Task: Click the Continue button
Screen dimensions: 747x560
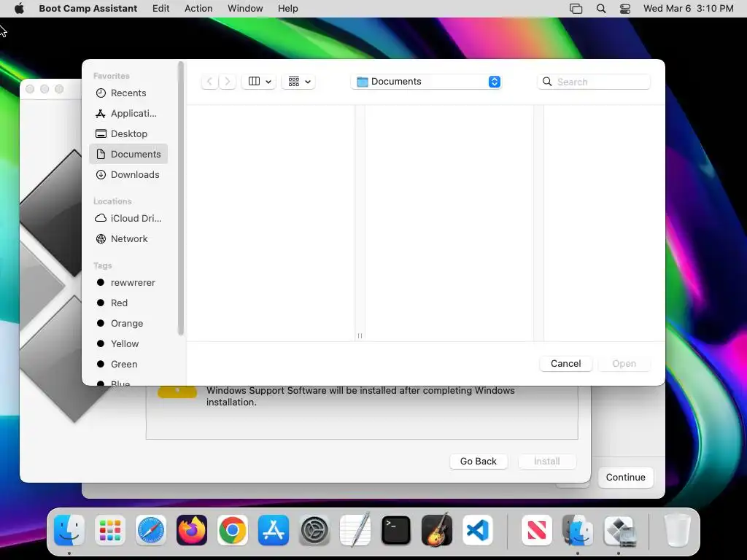Action: (625, 477)
